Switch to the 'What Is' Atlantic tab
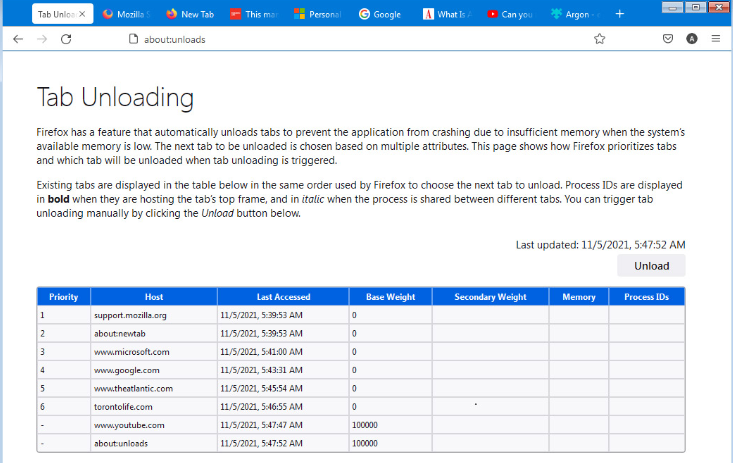Viewport: 733px width, 463px height. pos(446,14)
